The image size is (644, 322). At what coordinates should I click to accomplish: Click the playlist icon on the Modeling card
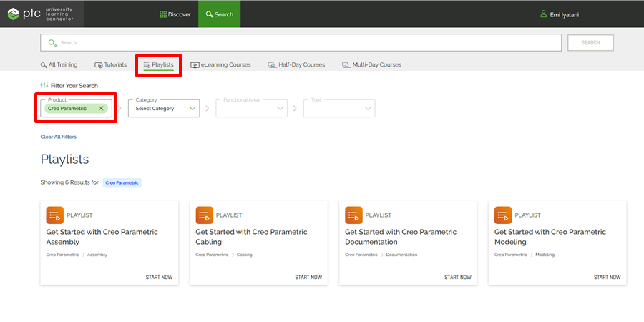coord(503,215)
